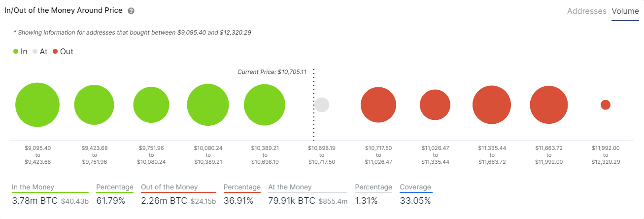Click the red bubble for $11,026.47 to $11,335.44
This screenshot has height=219, width=644.
click(x=435, y=105)
